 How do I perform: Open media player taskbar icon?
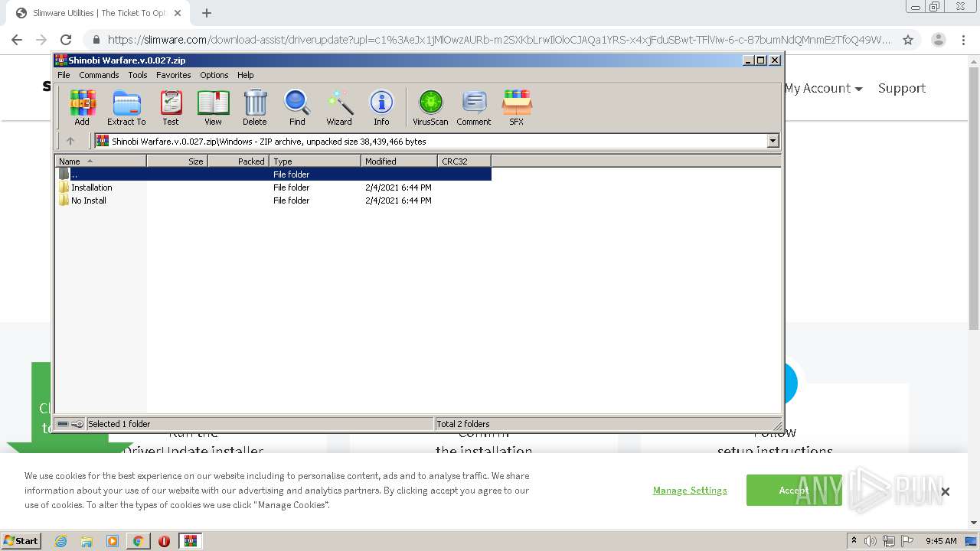pos(113,541)
